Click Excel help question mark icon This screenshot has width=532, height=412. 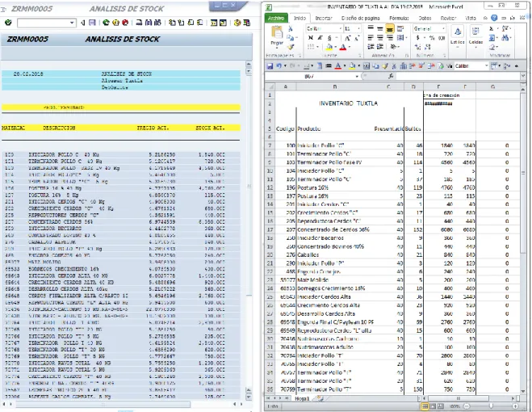pos(494,18)
